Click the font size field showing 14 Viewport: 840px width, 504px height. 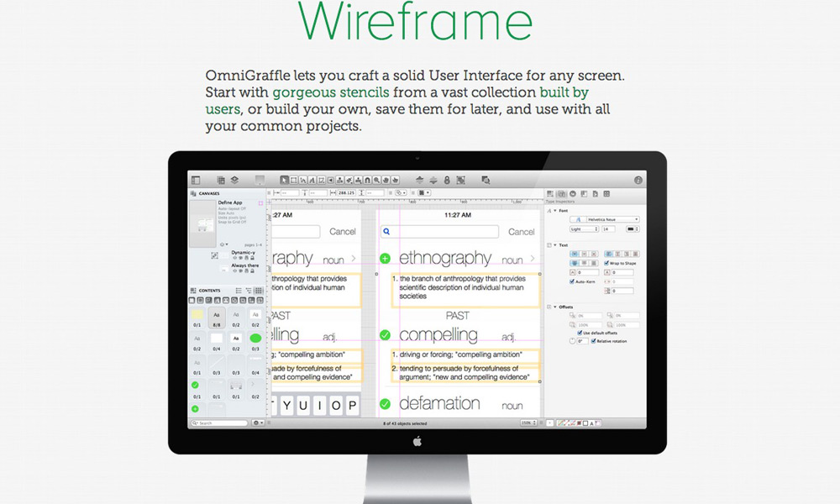608,228
